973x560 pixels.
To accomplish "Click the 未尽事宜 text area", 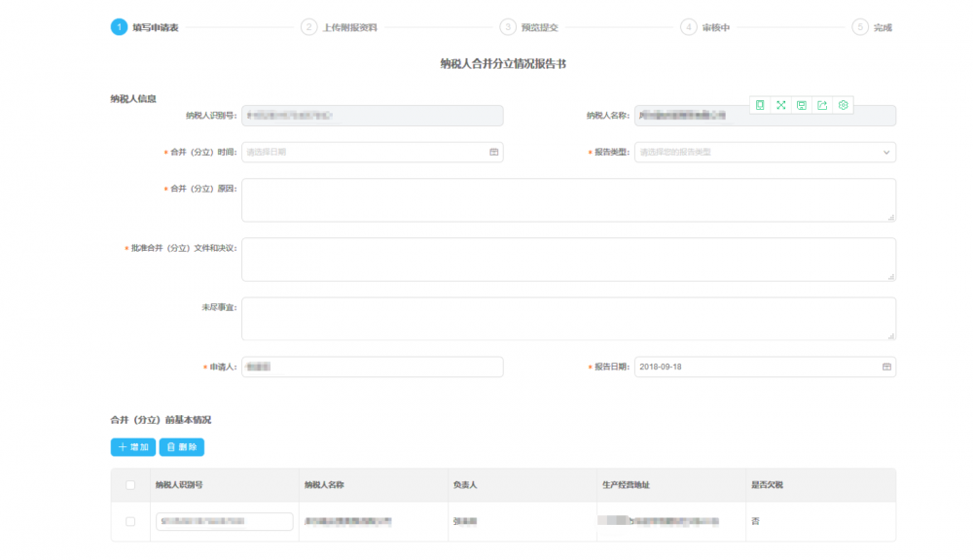I will tap(568, 319).
